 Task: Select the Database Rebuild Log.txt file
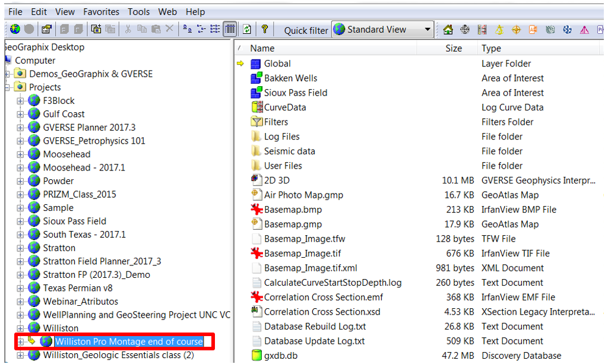click(x=315, y=327)
